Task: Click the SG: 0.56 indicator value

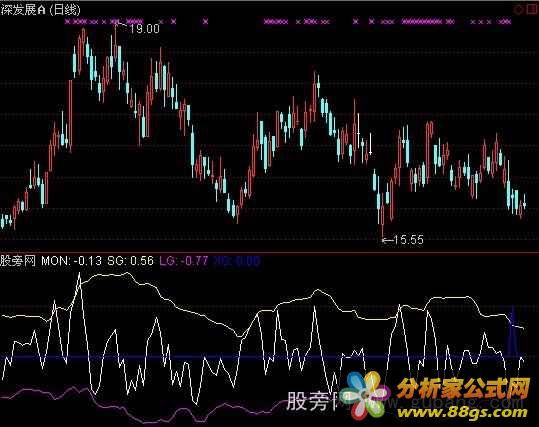Action: pos(130,261)
